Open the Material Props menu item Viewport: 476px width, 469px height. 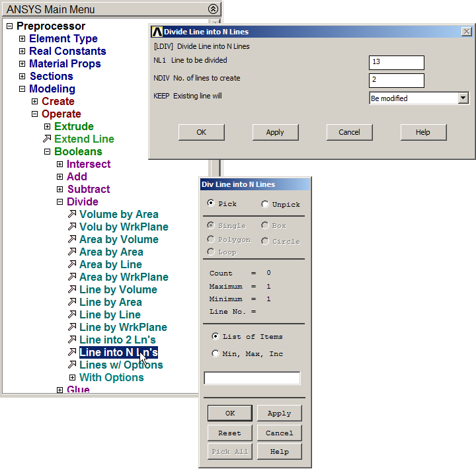point(65,64)
